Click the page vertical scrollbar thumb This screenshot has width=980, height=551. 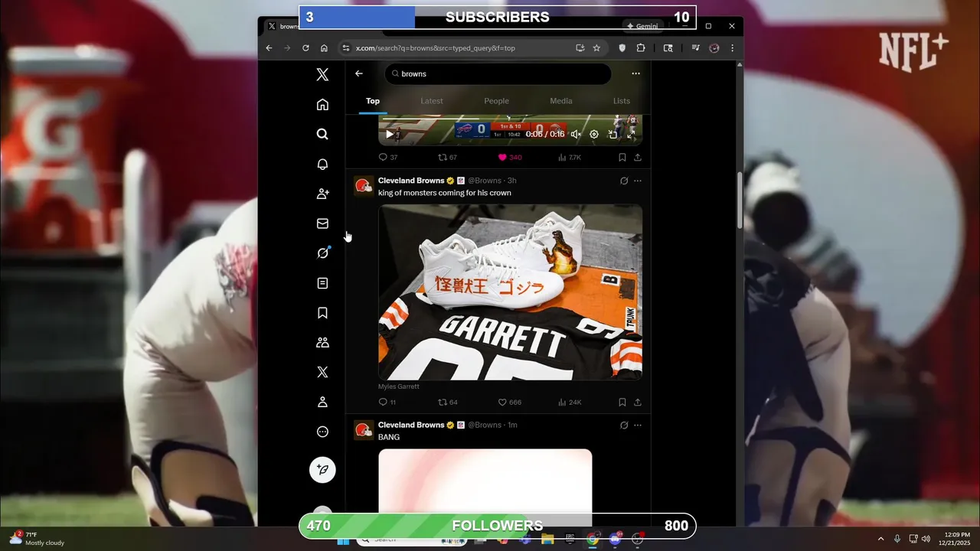click(x=740, y=201)
